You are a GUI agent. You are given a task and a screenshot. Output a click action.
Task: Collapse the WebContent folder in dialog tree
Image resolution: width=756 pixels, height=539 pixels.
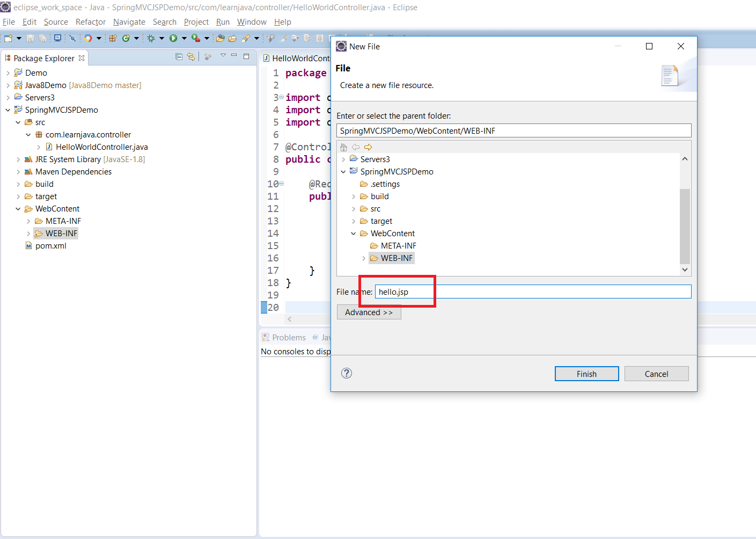pyautogui.click(x=354, y=234)
